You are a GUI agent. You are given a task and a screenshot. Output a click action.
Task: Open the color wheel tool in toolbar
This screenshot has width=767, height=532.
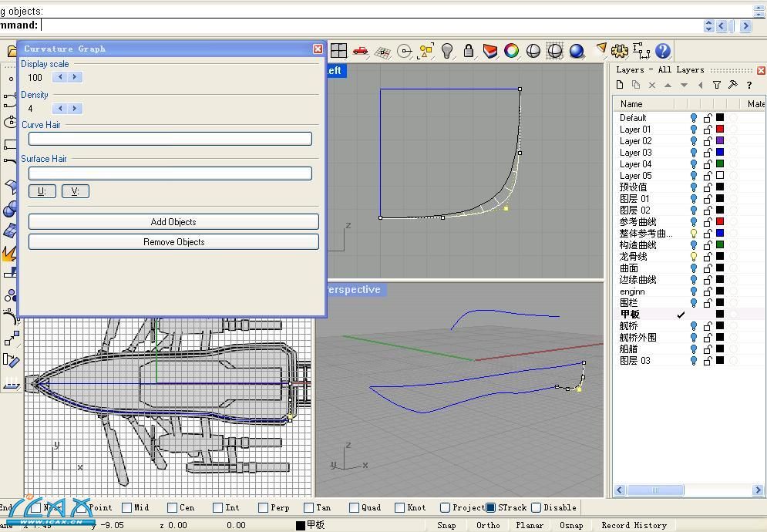tap(511, 51)
